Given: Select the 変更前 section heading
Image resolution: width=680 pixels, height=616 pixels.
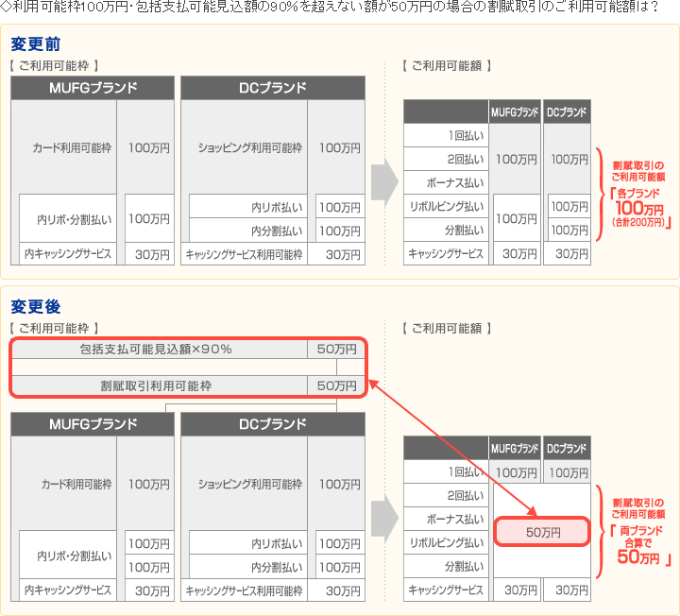Looking at the screenshot, I should click(x=38, y=44).
